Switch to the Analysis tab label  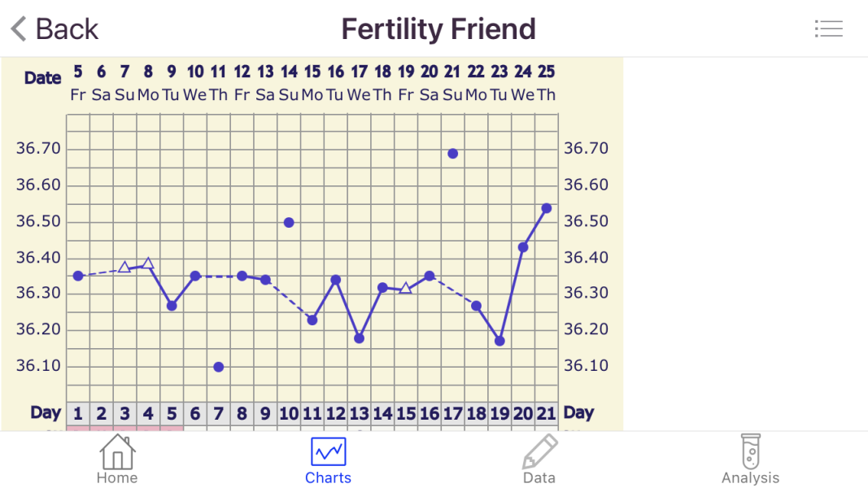[x=750, y=478]
